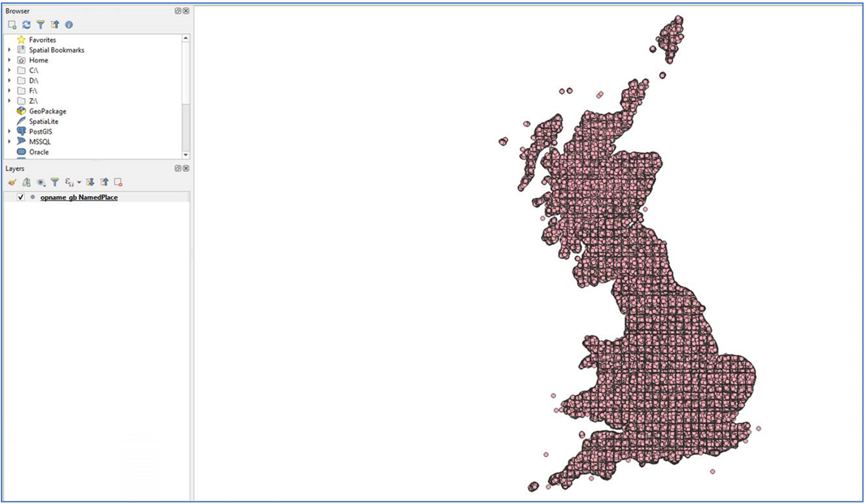866x504 pixels.
Task: Click the C:\ folder icon
Action: [x=21, y=70]
